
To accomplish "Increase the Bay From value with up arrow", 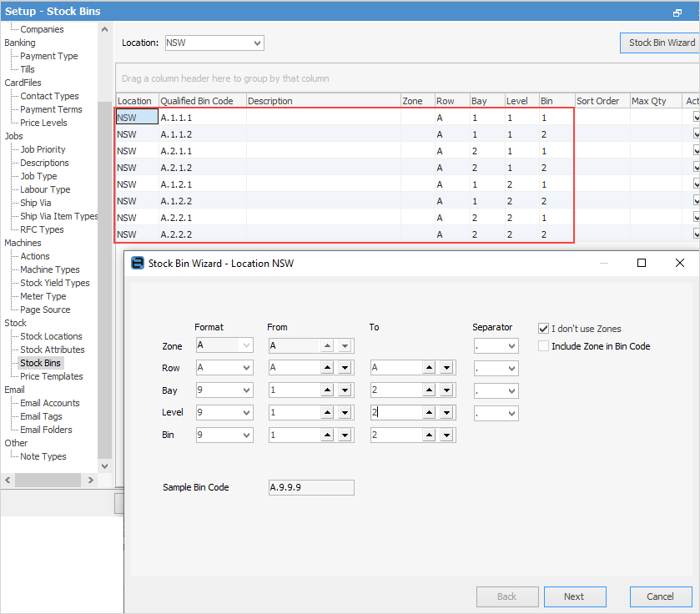I will point(327,390).
